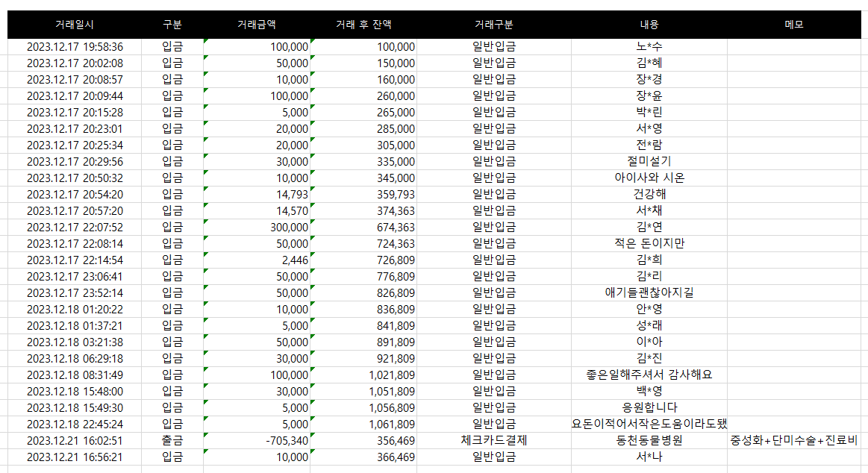Click date cell 2023.12.21 16:02:51
Image resolution: width=868 pixels, height=473 pixels.
point(75,441)
